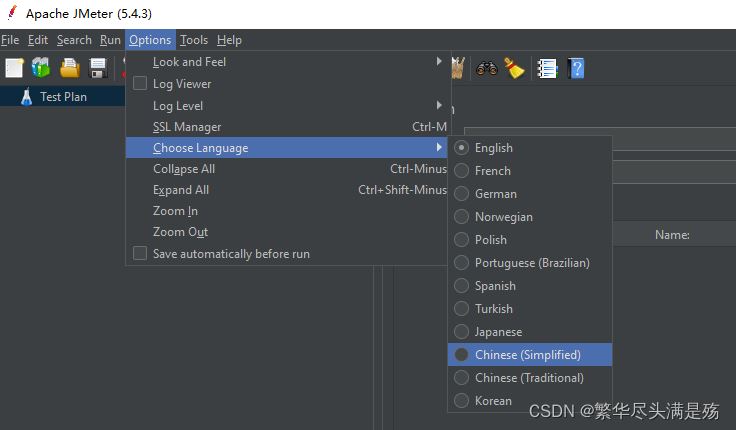This screenshot has height=430, width=736.
Task: Click the SSL Manager menu entry
Action: (x=187, y=127)
